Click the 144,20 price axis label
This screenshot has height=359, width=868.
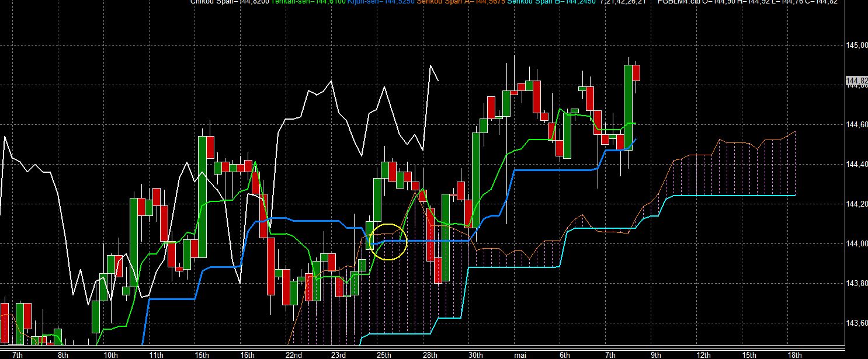point(856,204)
